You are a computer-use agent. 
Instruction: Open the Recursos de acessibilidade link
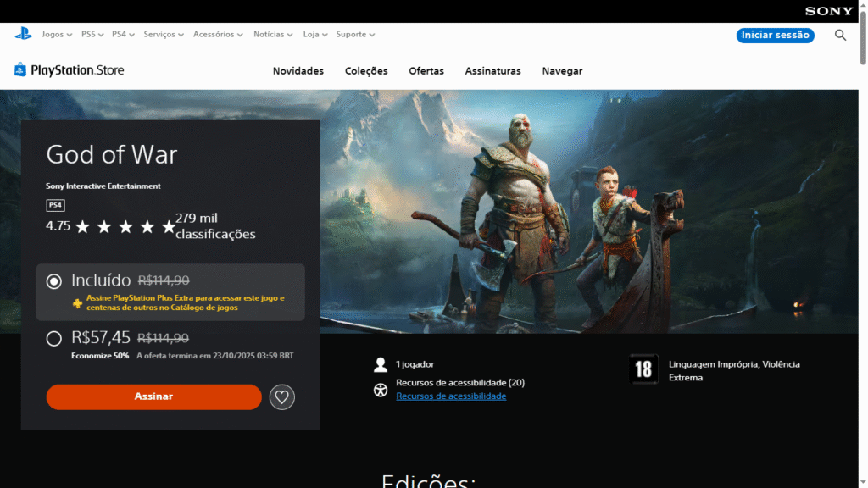(451, 396)
